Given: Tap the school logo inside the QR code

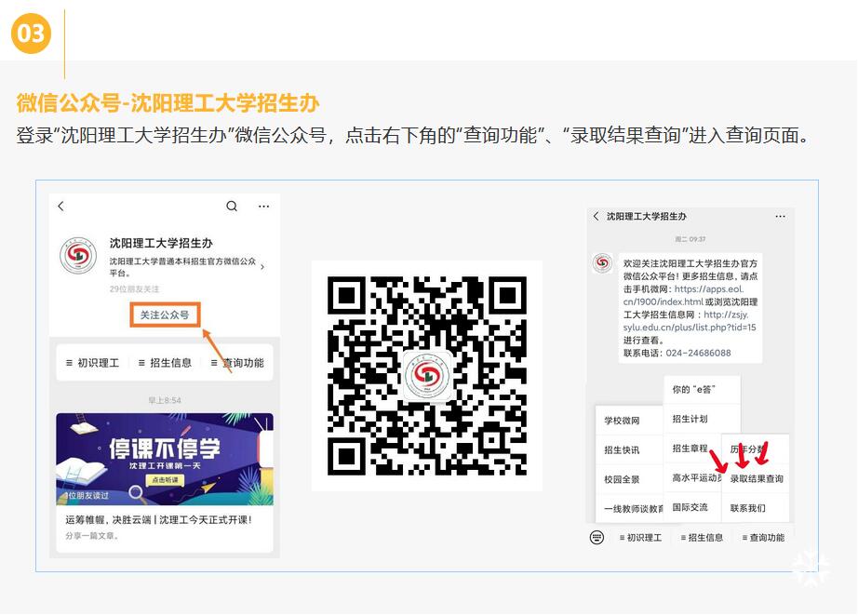Looking at the screenshot, I should point(427,376).
